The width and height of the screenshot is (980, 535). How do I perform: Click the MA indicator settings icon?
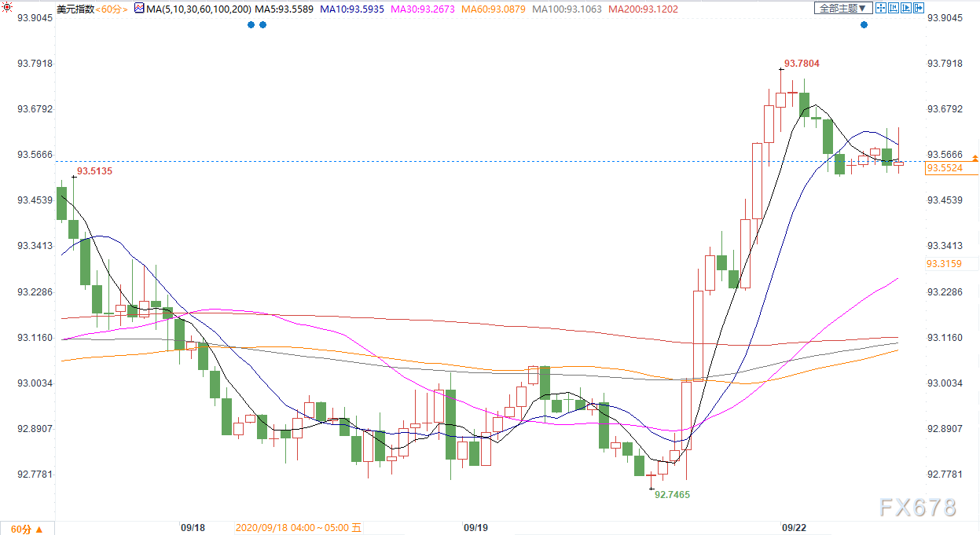(140, 9)
